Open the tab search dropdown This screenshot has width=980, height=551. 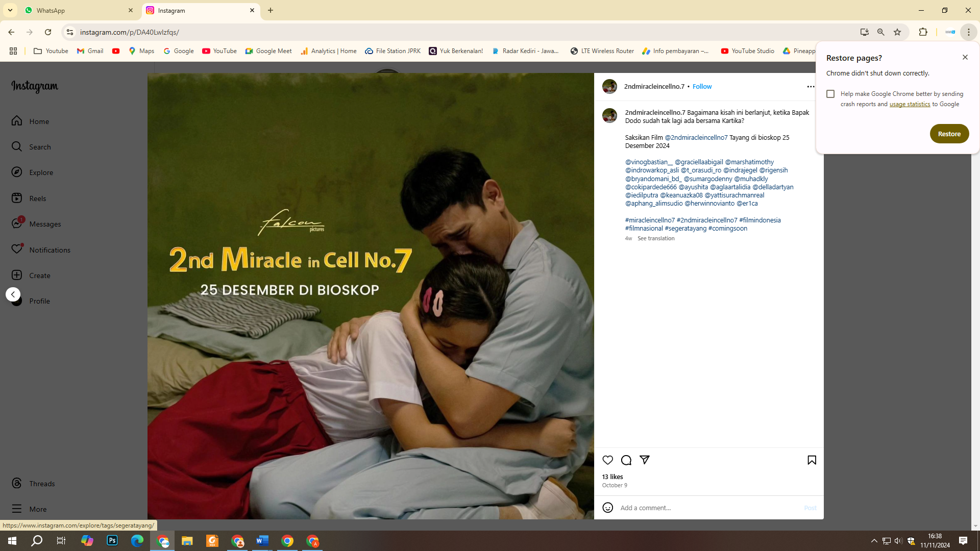point(10,10)
